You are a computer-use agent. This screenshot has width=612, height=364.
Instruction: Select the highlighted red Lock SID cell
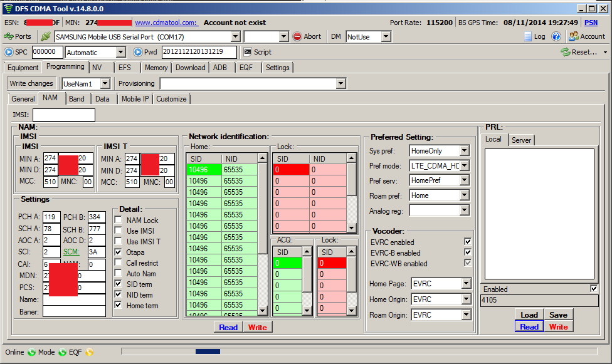coord(292,170)
